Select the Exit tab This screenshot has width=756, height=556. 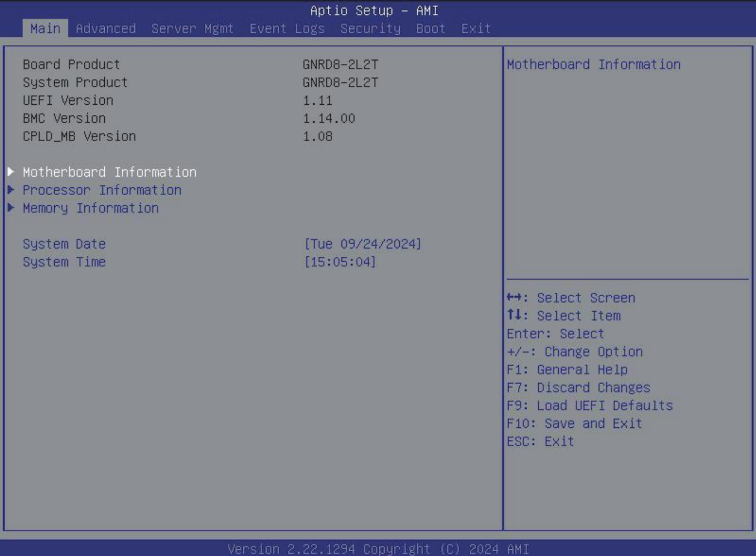click(476, 28)
